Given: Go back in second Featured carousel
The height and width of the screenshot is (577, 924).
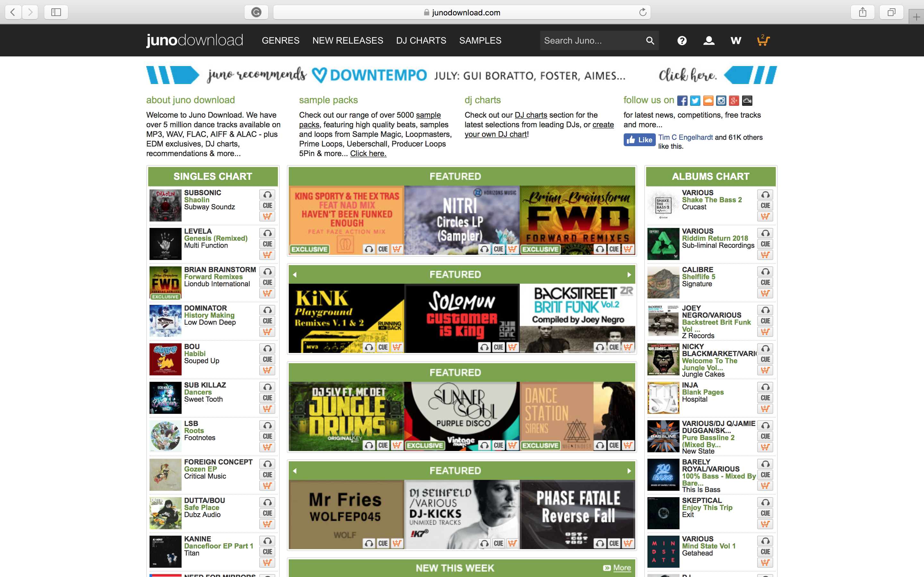Looking at the screenshot, I should click(295, 275).
